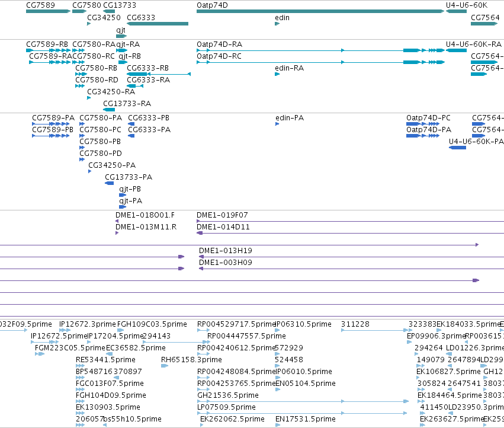The image size is (504, 428).
Task: Select the CG34250 gene label
Action: [104, 18]
